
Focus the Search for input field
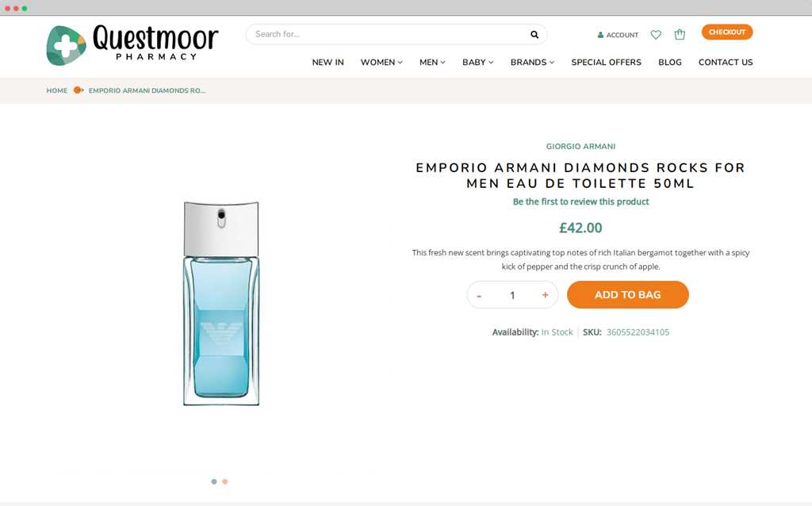(389, 34)
